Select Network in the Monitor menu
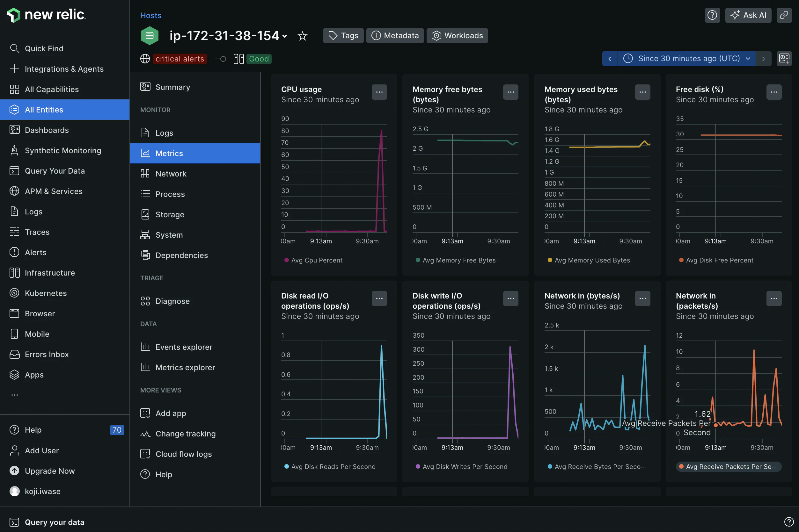The image size is (799, 532). 195,174
